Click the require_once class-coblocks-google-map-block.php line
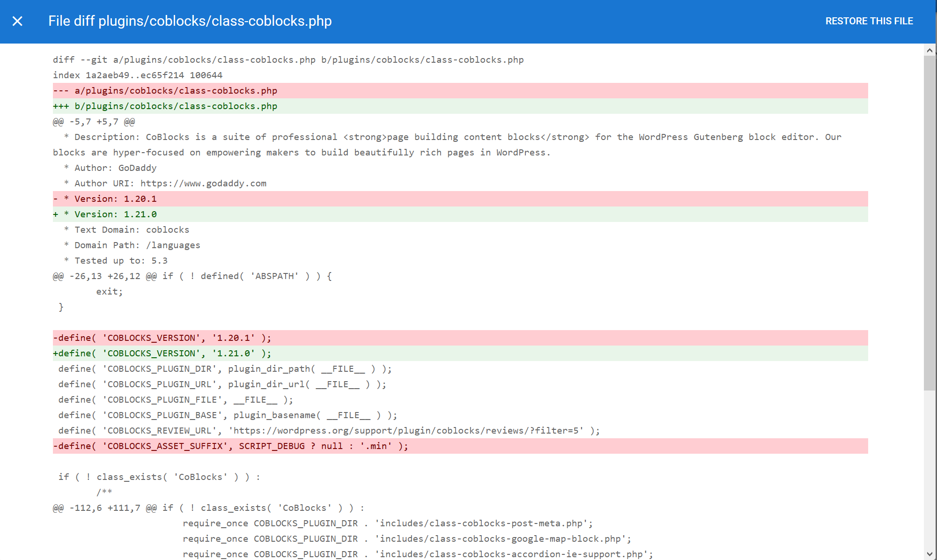The image size is (937, 560). coord(407,538)
